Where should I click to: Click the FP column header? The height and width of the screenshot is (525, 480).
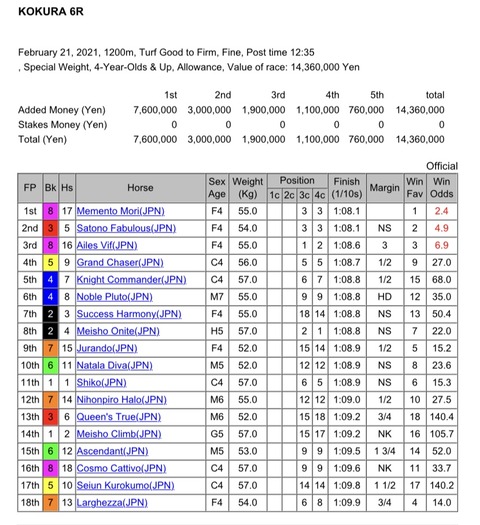pyautogui.click(x=30, y=188)
